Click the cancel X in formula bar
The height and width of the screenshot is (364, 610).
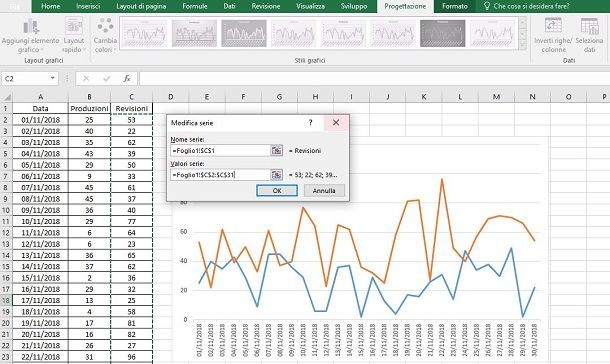point(86,79)
